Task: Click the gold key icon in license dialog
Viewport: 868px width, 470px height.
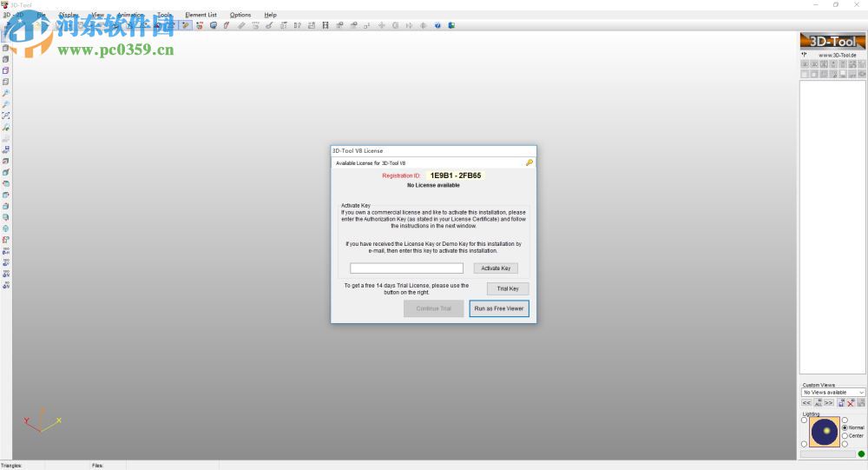Action: click(x=529, y=162)
